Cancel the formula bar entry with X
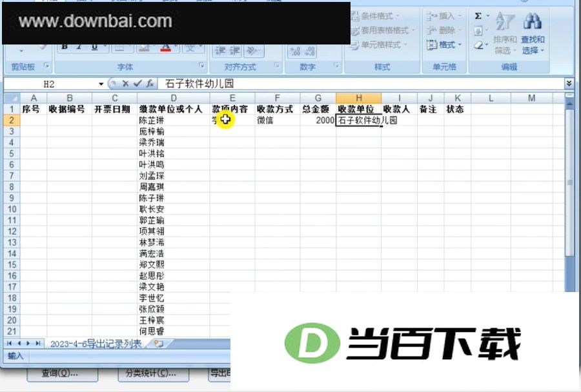This screenshot has height=392, width=581. pos(125,84)
